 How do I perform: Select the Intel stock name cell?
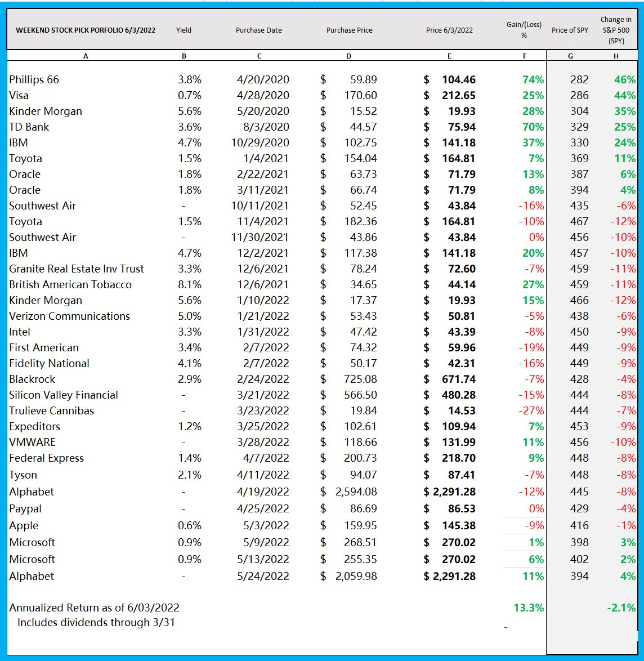pos(20,332)
